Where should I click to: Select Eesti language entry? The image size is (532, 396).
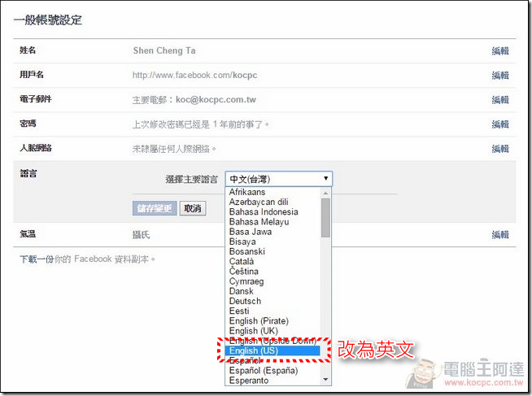click(x=239, y=311)
